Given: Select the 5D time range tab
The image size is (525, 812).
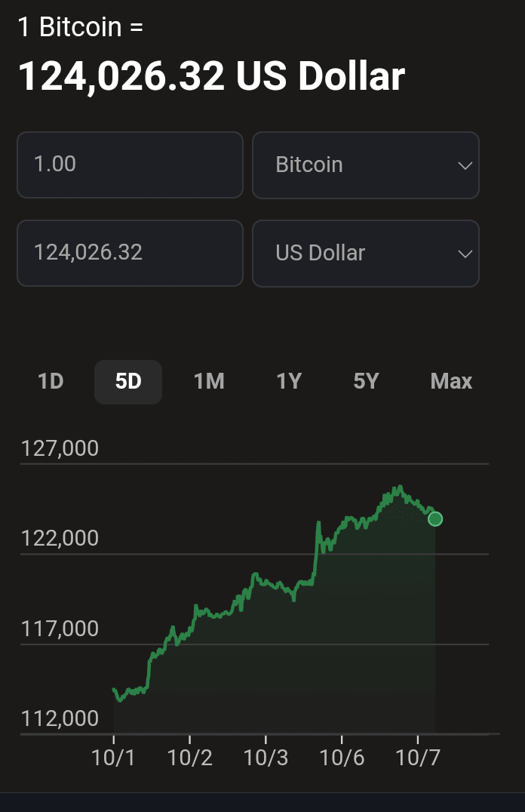Looking at the screenshot, I should (x=128, y=382).
